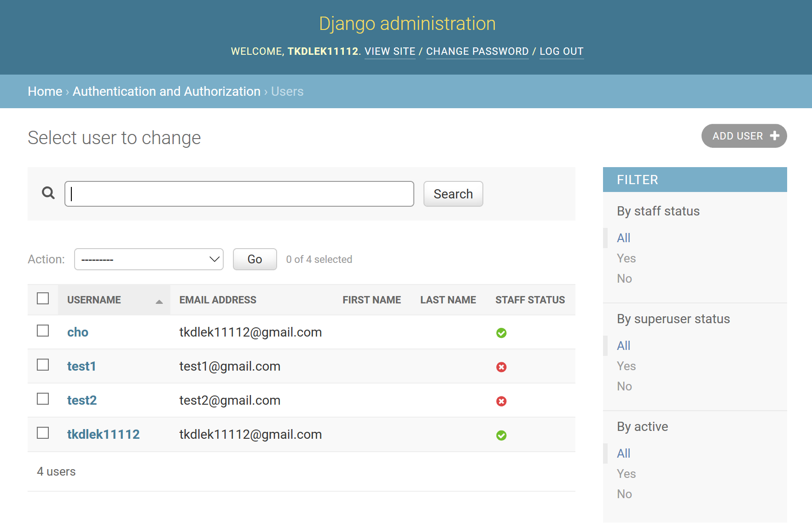
Task: Toggle the select-all users checkbox
Action: click(43, 298)
